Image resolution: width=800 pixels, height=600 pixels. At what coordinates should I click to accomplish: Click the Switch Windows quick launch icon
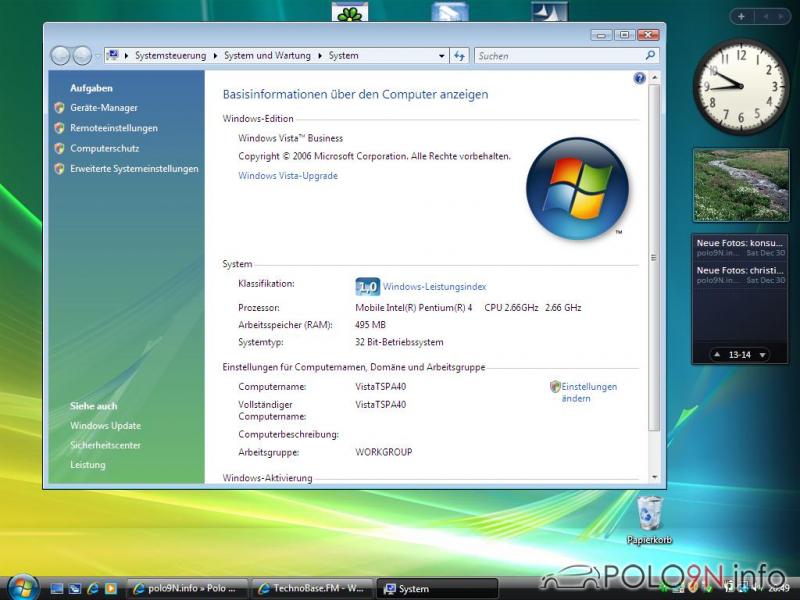coord(75,589)
